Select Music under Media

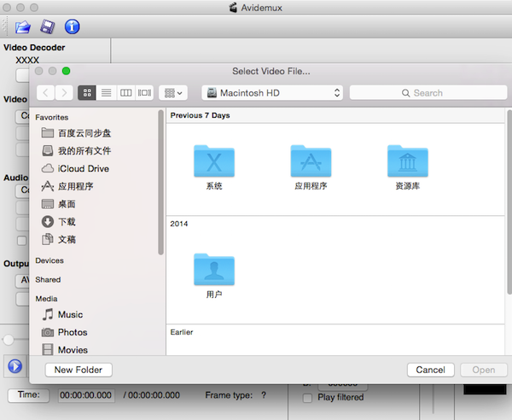(x=70, y=314)
